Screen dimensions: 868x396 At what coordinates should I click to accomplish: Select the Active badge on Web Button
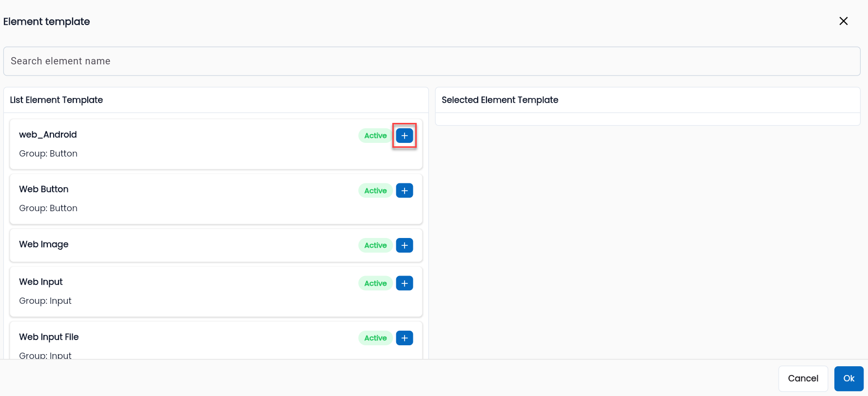click(375, 190)
